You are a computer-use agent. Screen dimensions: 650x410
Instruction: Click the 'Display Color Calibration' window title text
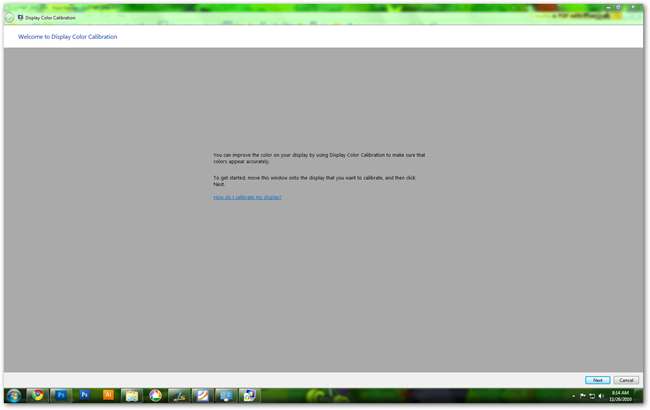pos(50,18)
